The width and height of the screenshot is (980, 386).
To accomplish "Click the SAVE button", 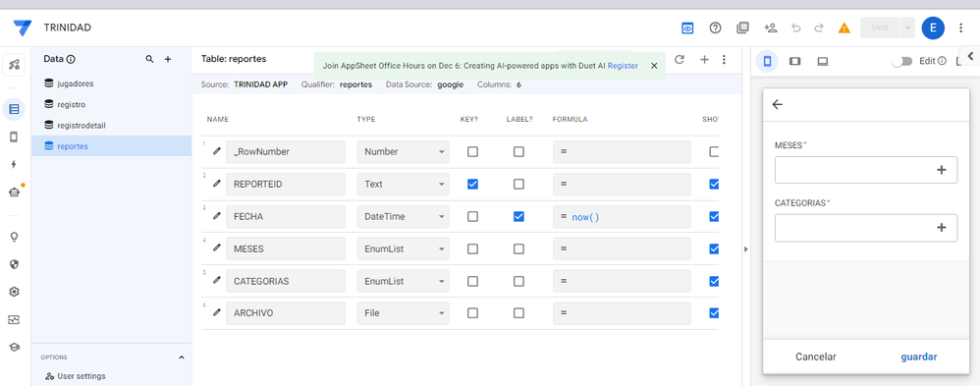I will [x=880, y=28].
